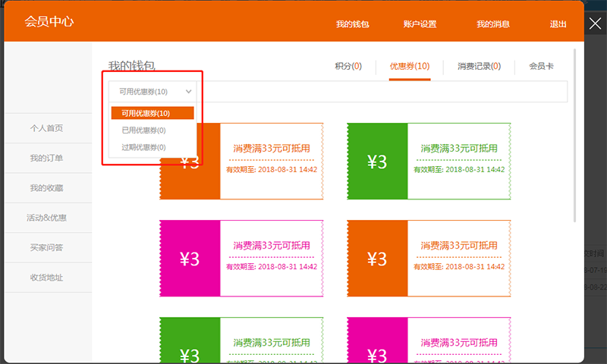Open 我的订单 in the sidebar
Image resolution: width=607 pixels, height=364 pixels.
[47, 158]
